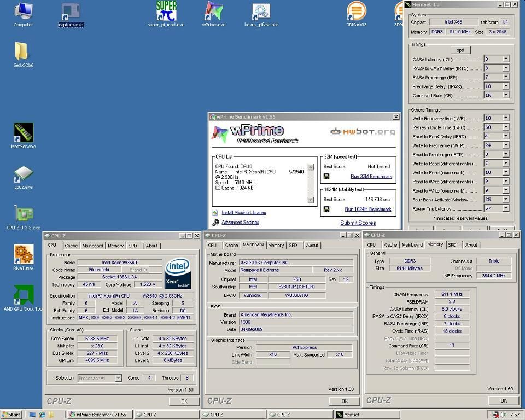
Task: Launch the AMD GPU Clock Tool icon
Action: coord(23,298)
